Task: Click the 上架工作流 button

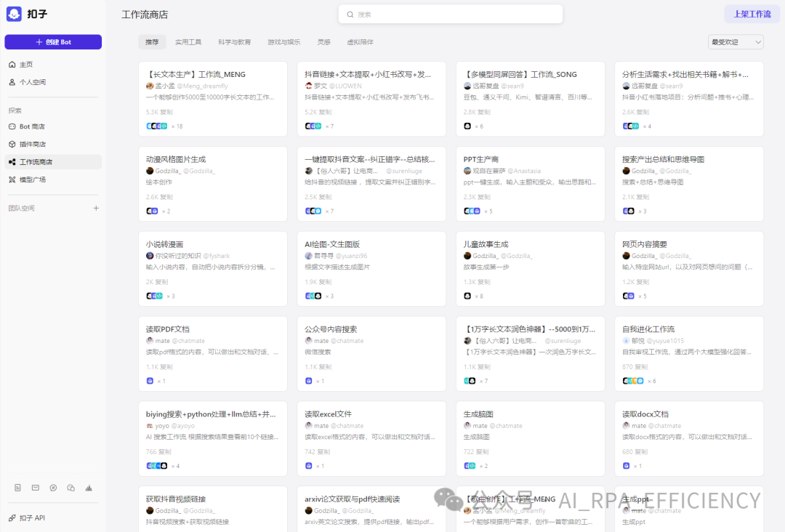Action: [752, 14]
